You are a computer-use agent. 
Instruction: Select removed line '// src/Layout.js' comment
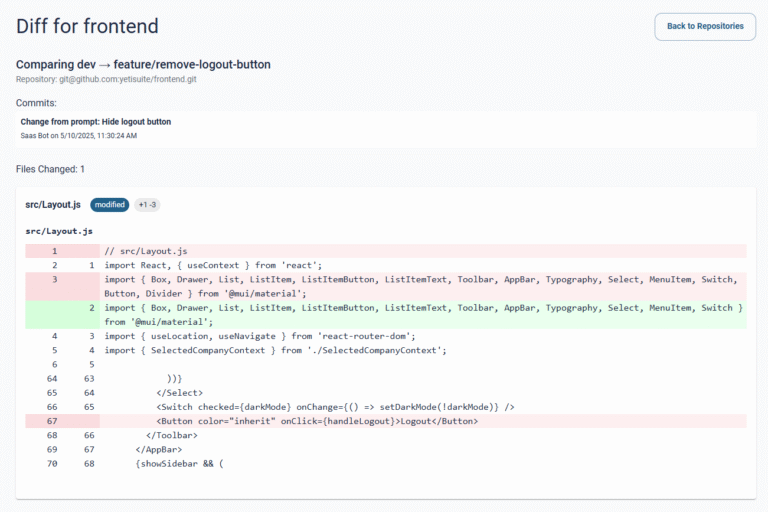pos(386,251)
